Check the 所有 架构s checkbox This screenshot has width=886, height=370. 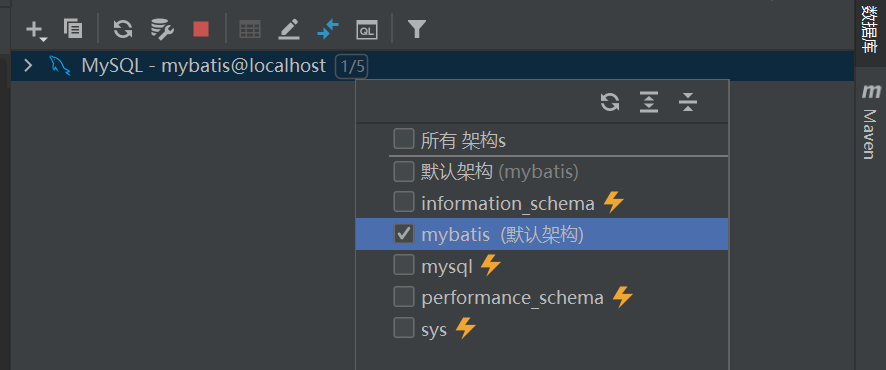[403, 139]
